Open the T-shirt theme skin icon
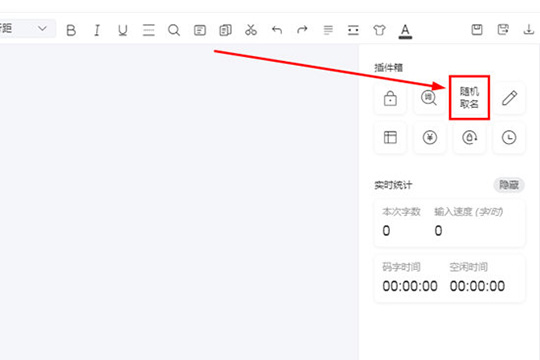The image size is (540, 360). (x=379, y=30)
